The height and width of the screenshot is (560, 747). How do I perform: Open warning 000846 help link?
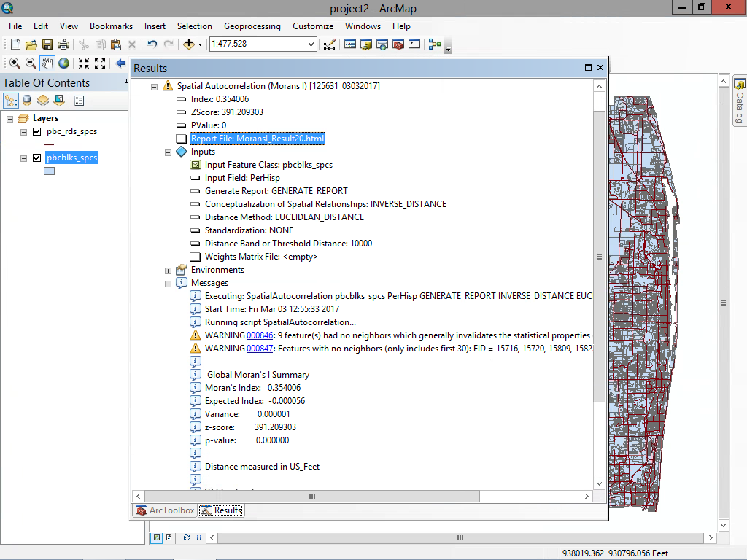(x=260, y=335)
